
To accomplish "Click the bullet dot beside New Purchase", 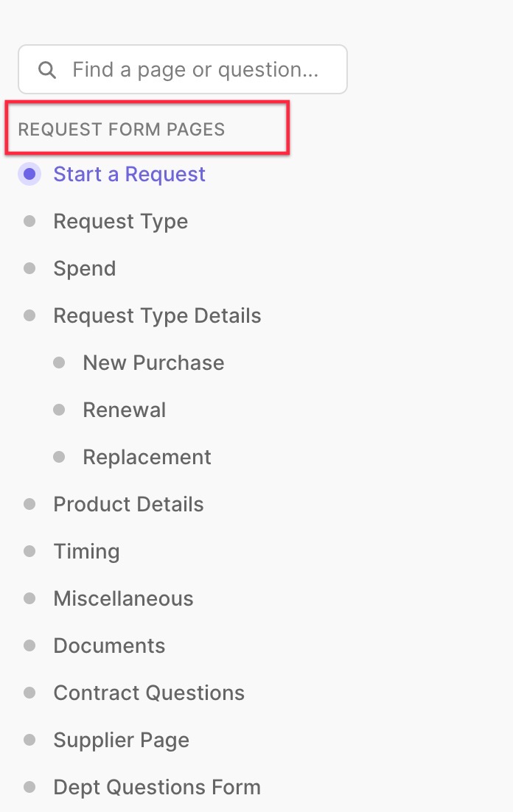I will pos(59,363).
